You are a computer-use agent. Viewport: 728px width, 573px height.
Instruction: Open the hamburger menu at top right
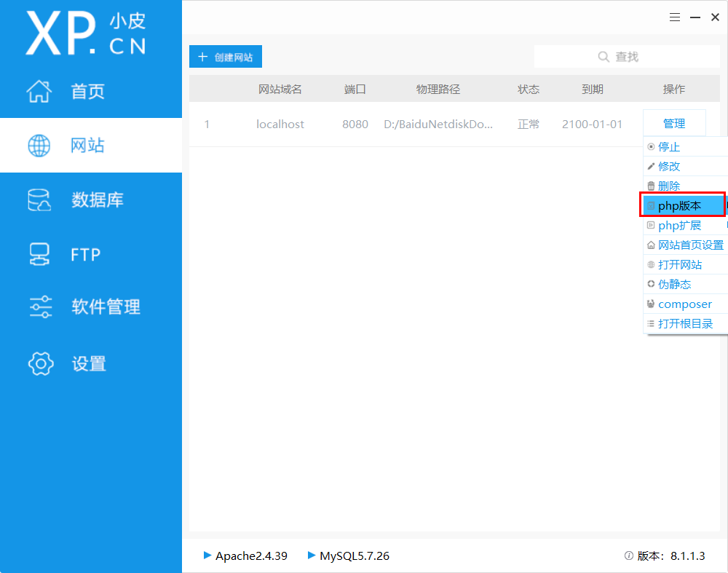pyautogui.click(x=675, y=17)
